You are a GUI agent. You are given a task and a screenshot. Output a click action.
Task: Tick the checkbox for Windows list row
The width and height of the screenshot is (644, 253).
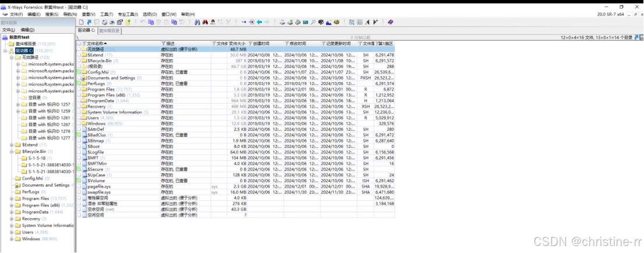[x=79, y=124]
